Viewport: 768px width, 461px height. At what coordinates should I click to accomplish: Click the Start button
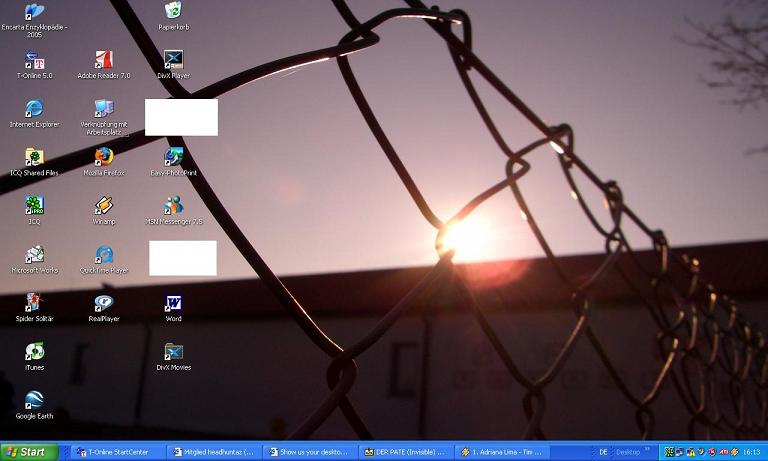pos(27,452)
